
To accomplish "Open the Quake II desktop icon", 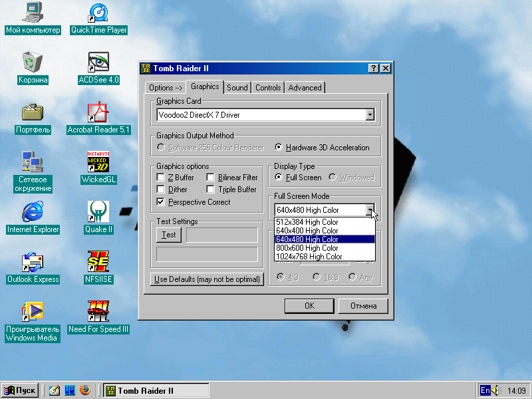I will pyautogui.click(x=98, y=212).
